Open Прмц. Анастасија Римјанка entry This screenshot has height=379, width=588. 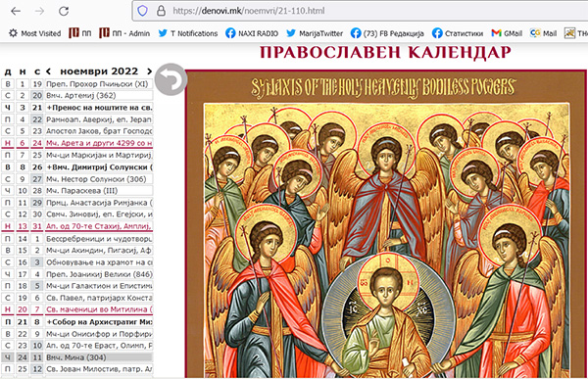tap(99, 203)
